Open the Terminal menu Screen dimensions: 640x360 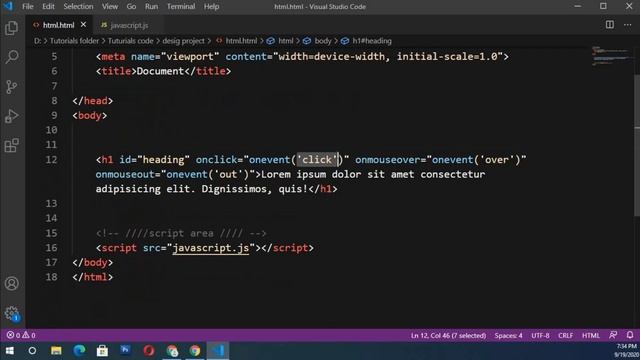click(181, 7)
